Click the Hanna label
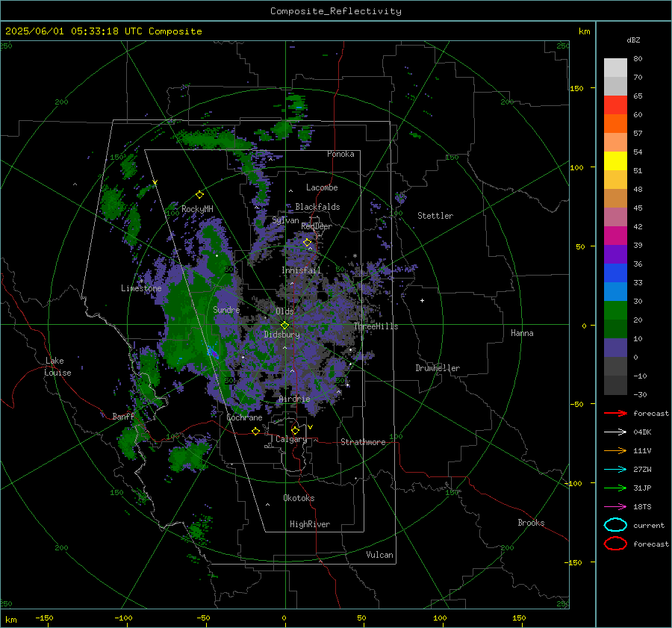672x628 pixels. point(522,333)
